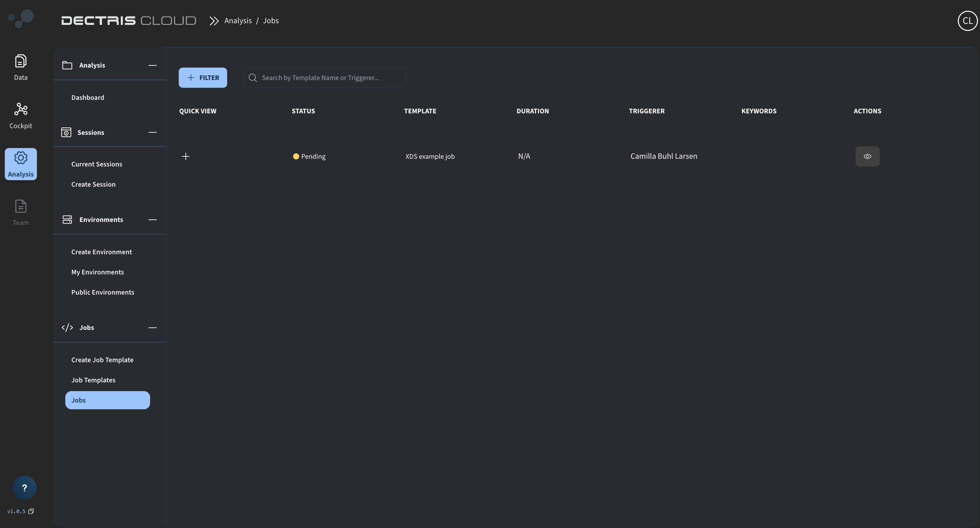The height and width of the screenshot is (528, 980).
Task: Click Analysis in the breadcrumb
Action: pos(238,21)
